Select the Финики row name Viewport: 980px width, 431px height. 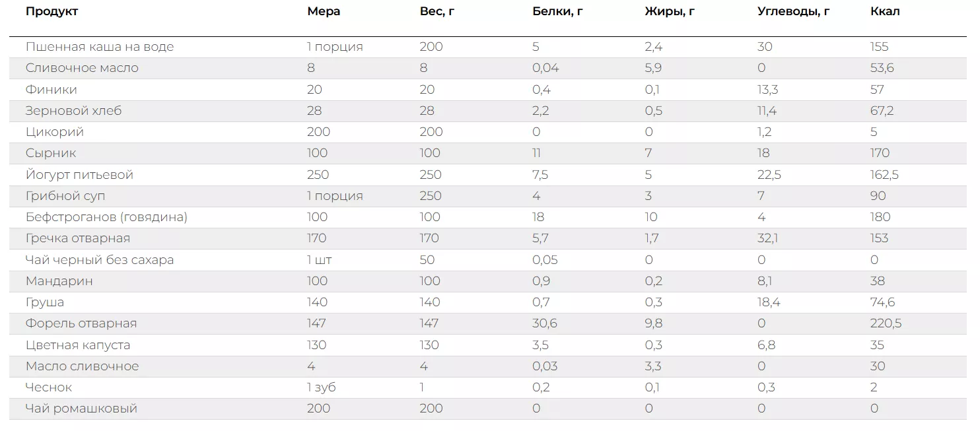[x=51, y=89]
